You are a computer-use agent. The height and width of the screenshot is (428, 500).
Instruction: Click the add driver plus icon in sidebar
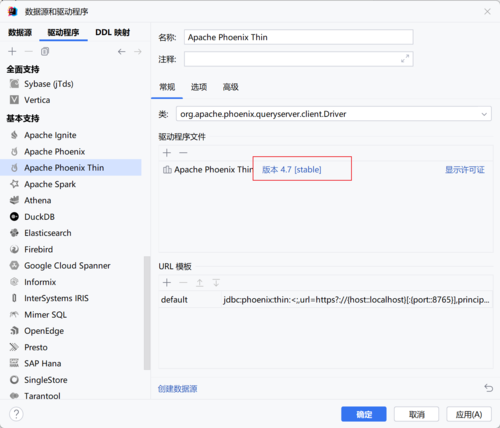click(x=12, y=51)
